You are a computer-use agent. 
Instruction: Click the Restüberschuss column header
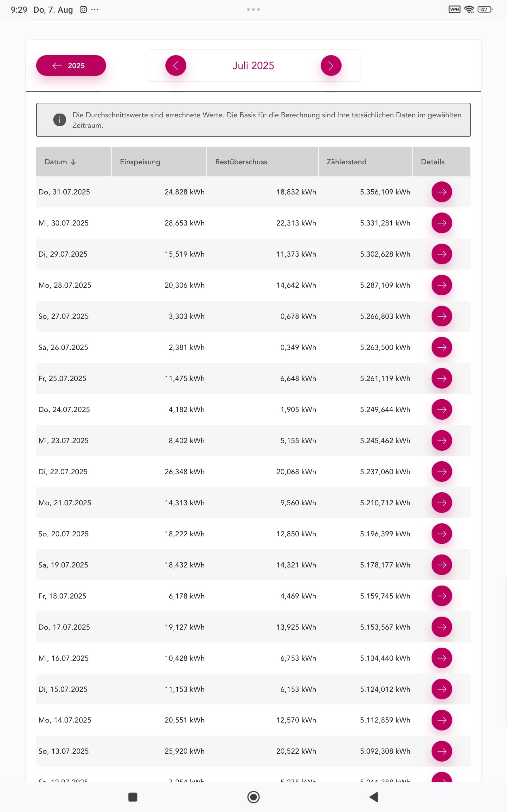(241, 162)
